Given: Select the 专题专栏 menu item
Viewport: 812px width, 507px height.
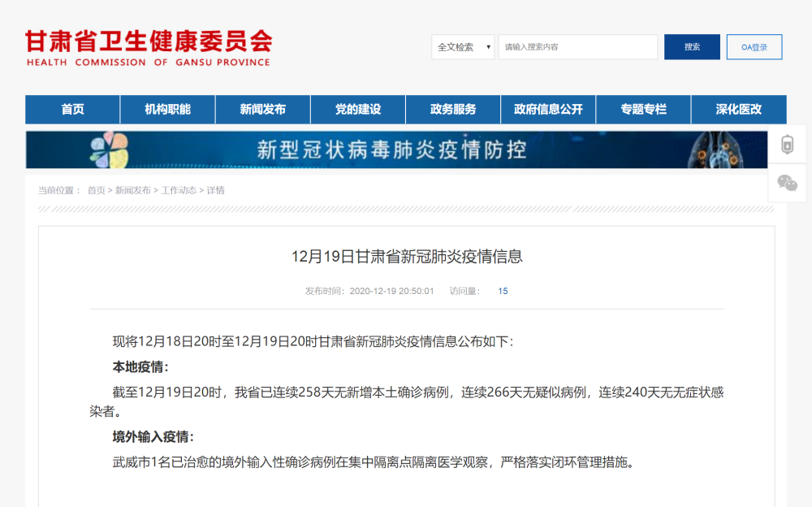Looking at the screenshot, I should click(x=643, y=109).
